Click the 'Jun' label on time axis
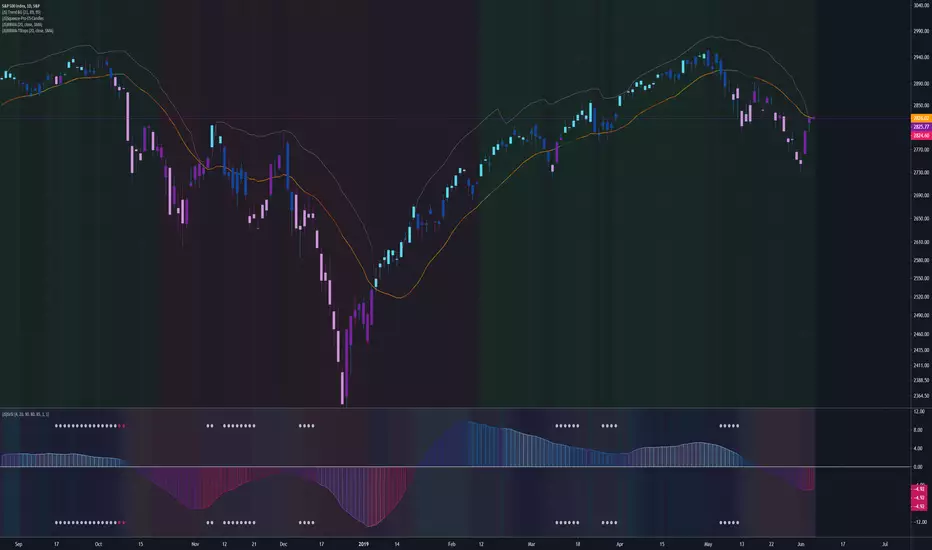 (x=801, y=544)
